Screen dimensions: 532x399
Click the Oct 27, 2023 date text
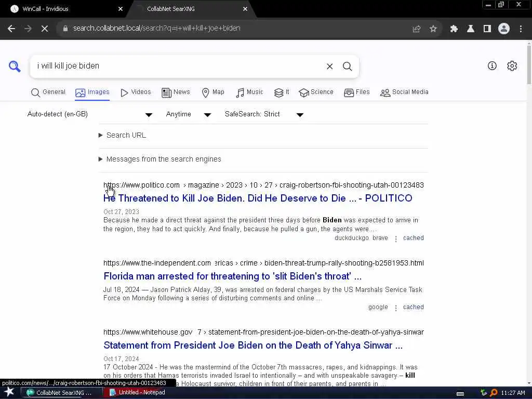pos(121,212)
